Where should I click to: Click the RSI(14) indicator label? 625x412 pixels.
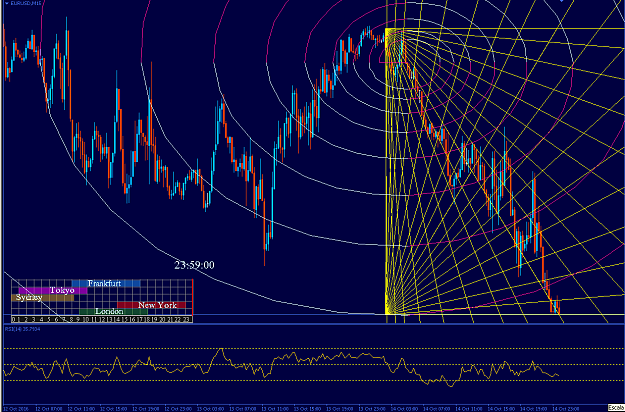pyautogui.click(x=22, y=329)
